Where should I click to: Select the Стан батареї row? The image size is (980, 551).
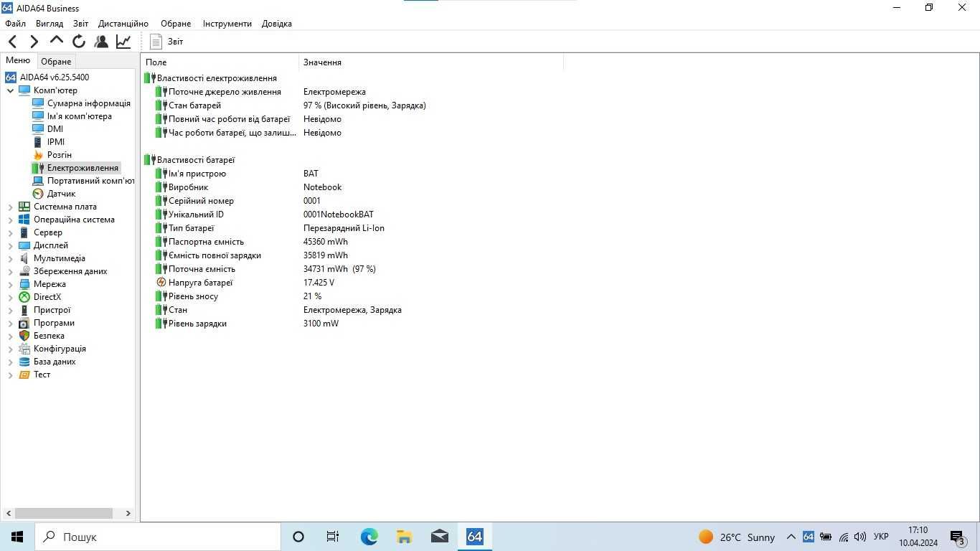tap(291, 105)
